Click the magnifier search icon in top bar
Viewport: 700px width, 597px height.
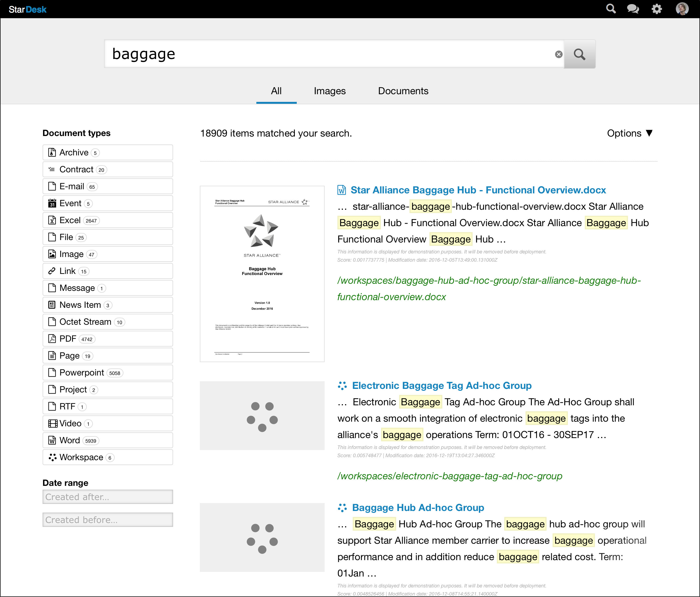pos(611,9)
